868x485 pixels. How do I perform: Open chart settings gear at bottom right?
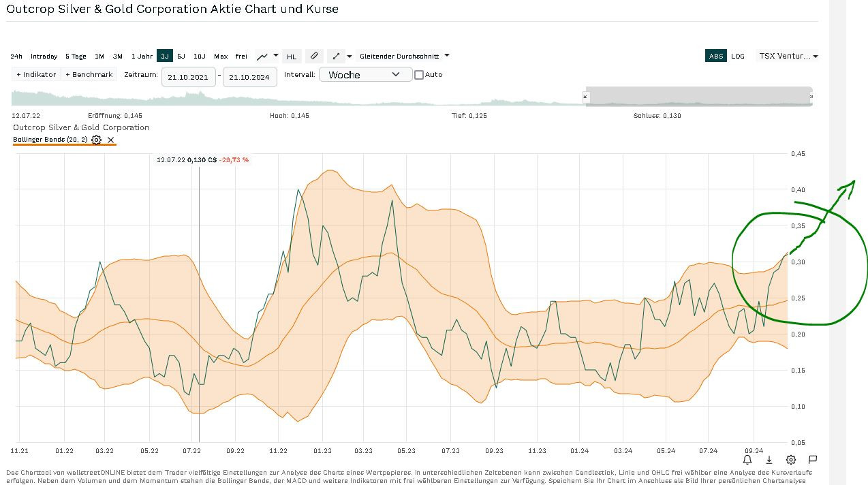(791, 460)
